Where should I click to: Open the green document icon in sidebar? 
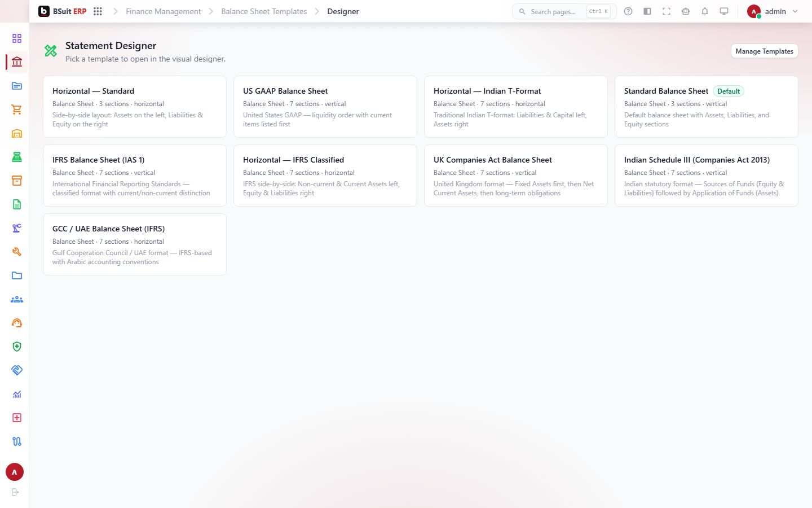[x=17, y=204]
